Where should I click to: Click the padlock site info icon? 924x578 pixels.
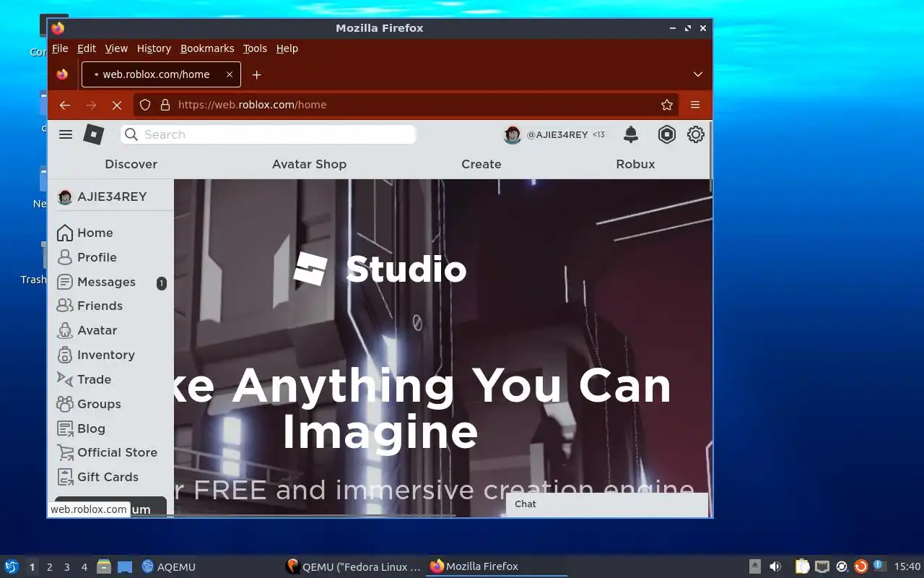[x=165, y=105]
